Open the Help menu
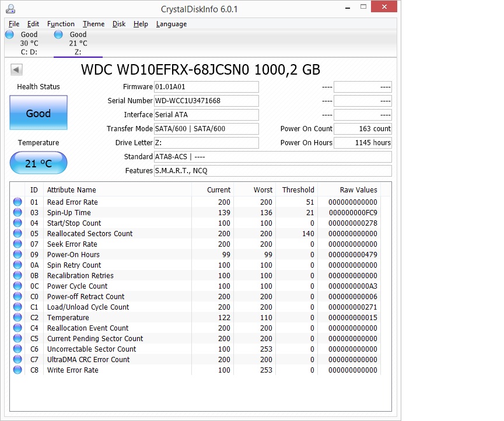This screenshot has height=421, width=504. click(x=141, y=24)
